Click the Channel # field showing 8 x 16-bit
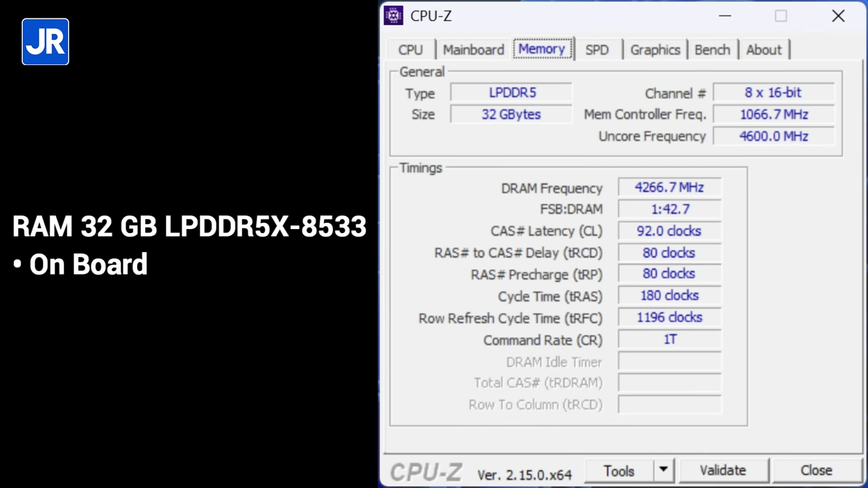Viewport: 868px width, 488px height. pyautogui.click(x=773, y=93)
